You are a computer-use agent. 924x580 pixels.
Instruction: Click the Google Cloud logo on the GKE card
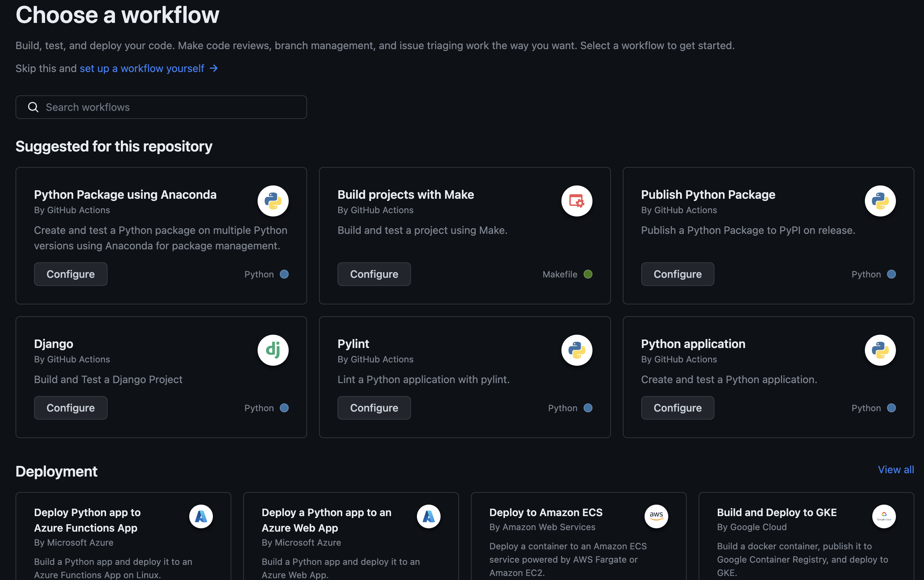coord(883,516)
